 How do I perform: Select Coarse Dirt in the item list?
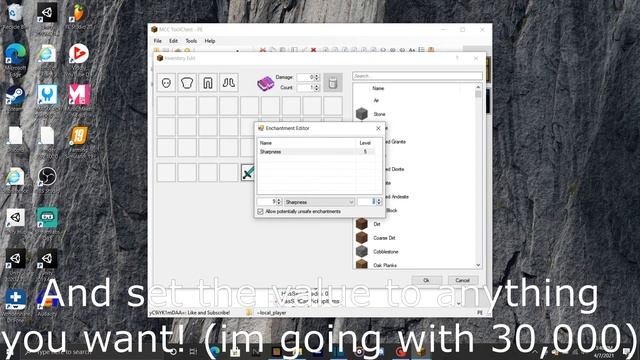click(x=384, y=238)
